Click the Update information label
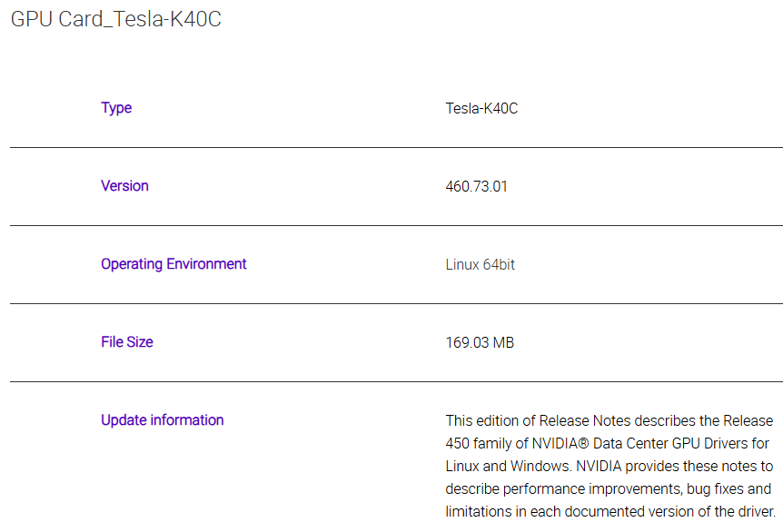Viewport: 783px width, 532px height. pyautogui.click(x=162, y=420)
